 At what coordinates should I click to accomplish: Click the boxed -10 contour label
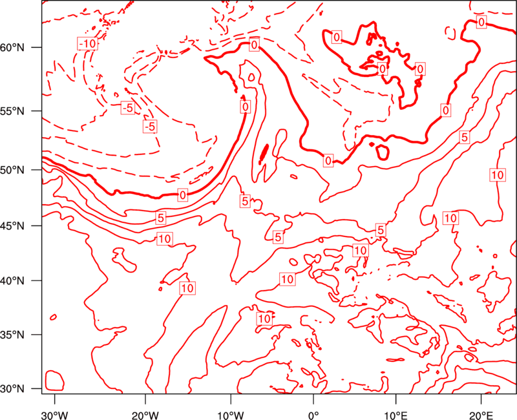coord(87,43)
